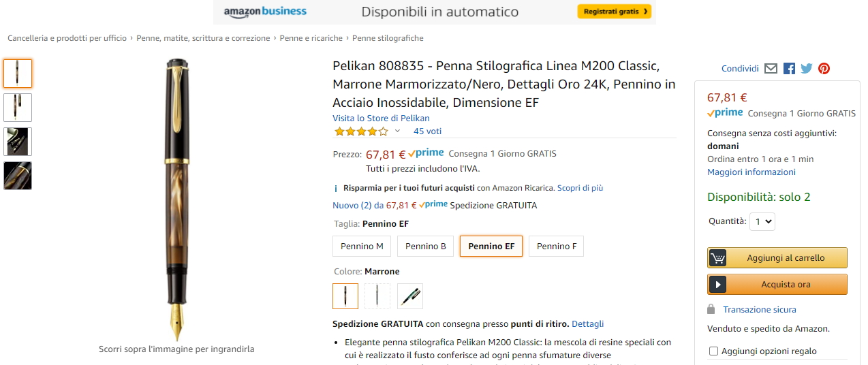Enable the Aggiungi opzioni regalo checkbox

714,351
